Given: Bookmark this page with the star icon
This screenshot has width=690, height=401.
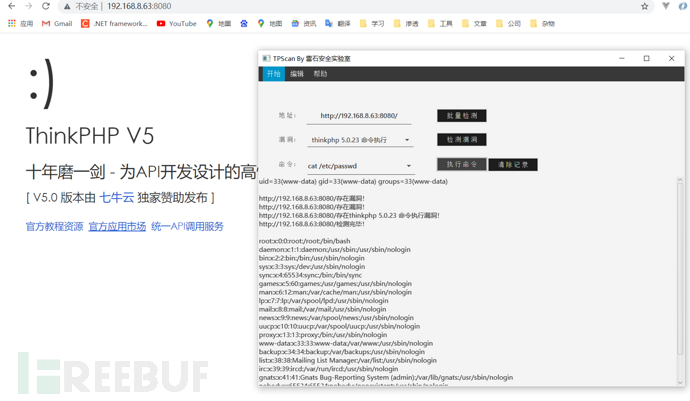Looking at the screenshot, I should [644, 6].
